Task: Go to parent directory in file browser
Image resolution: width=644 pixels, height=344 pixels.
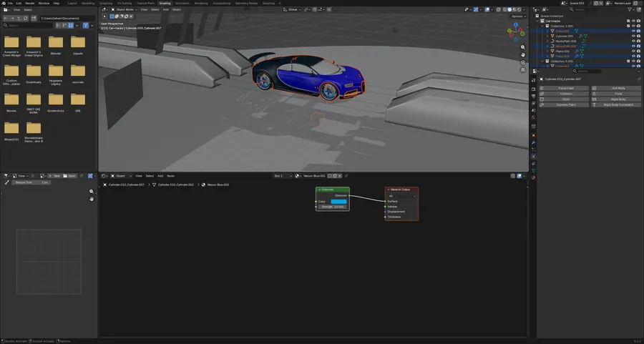Action: 19,19
